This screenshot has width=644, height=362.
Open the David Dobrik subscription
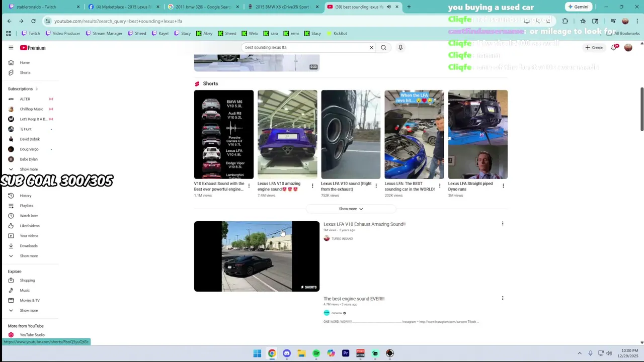pyautogui.click(x=30, y=139)
